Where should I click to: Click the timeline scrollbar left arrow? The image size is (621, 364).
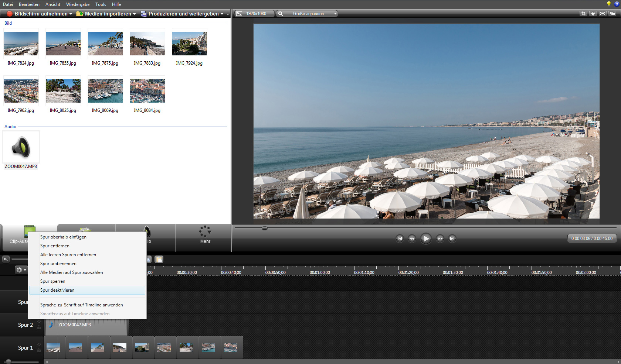click(x=47, y=362)
